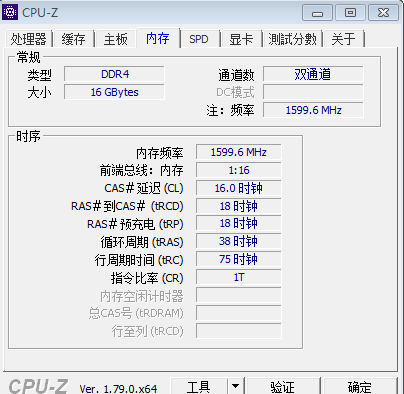404x394 pixels.
Task: Click the 前端总线: 内存 label
Action: coord(142,171)
